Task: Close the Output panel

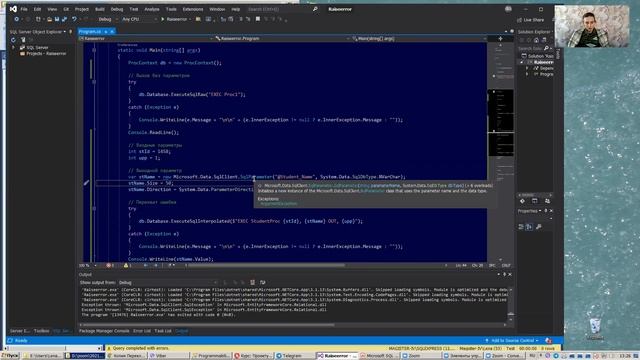Action: click(510, 274)
